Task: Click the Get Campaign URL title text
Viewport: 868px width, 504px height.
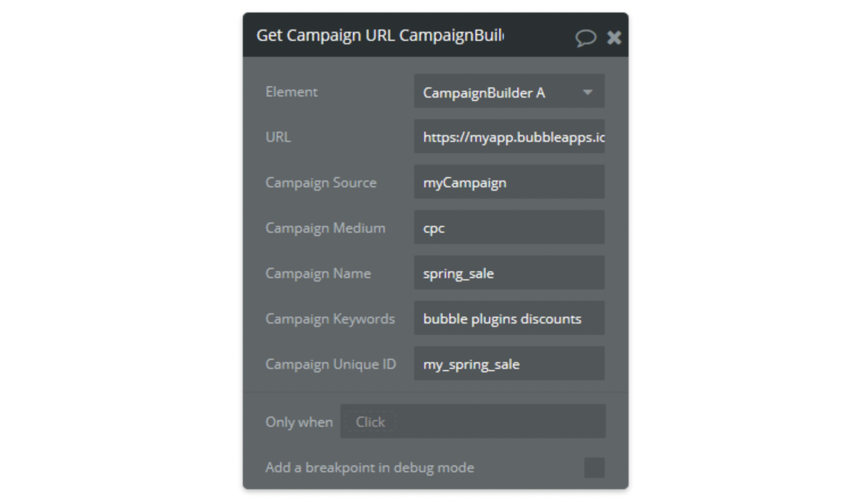Action: [x=380, y=35]
